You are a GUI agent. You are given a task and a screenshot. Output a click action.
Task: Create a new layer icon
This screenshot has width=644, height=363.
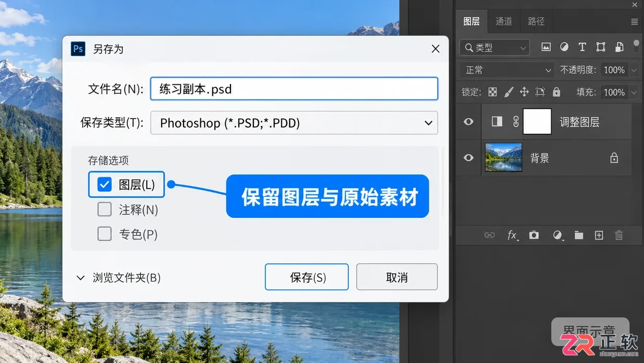coord(599,235)
